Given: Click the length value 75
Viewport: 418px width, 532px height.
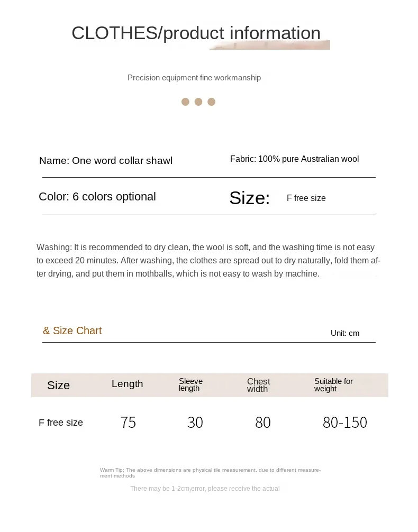Looking at the screenshot, I should coord(129,423).
